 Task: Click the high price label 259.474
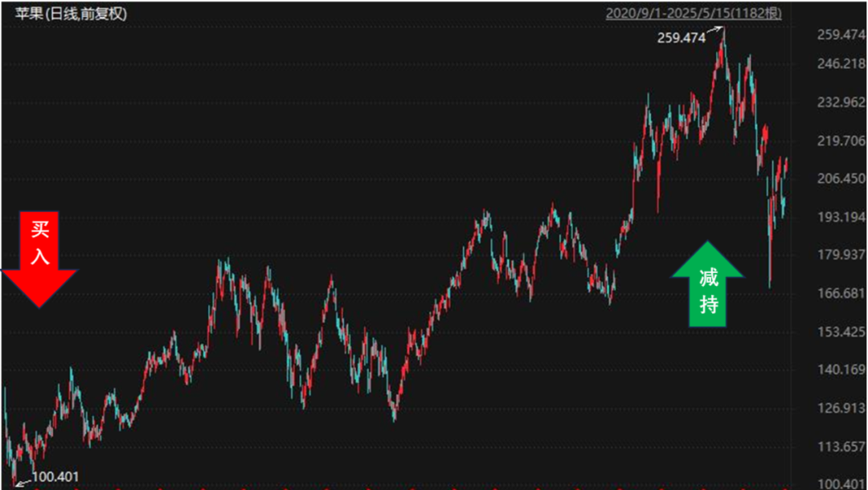(682, 39)
